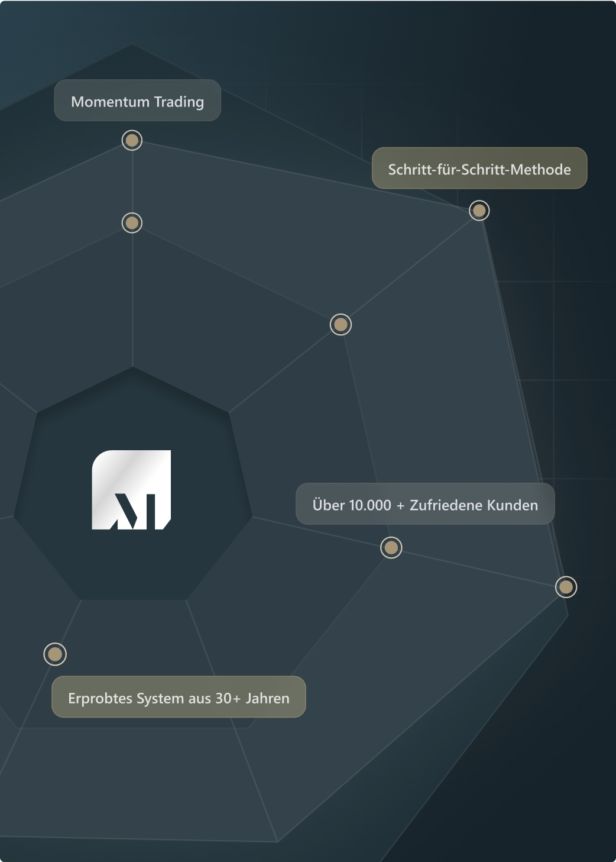
Task: Click the Erprobtes System aus 30+ Jahren label
Action: (179, 698)
